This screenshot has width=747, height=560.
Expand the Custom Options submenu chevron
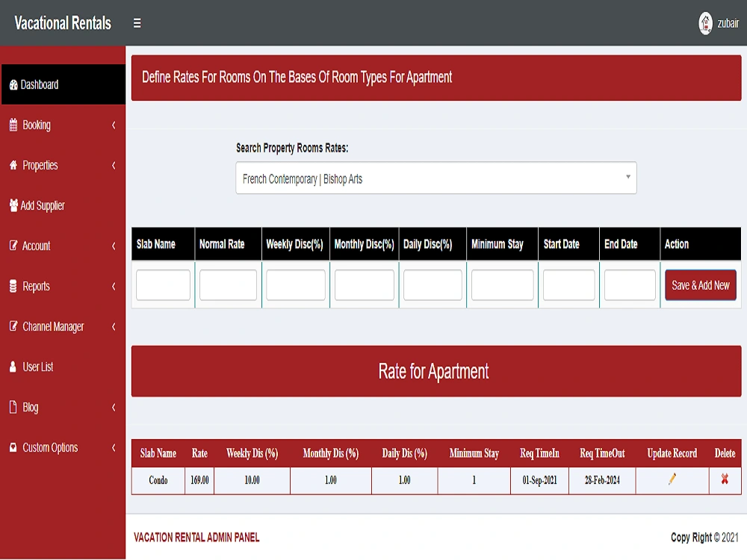(114, 447)
